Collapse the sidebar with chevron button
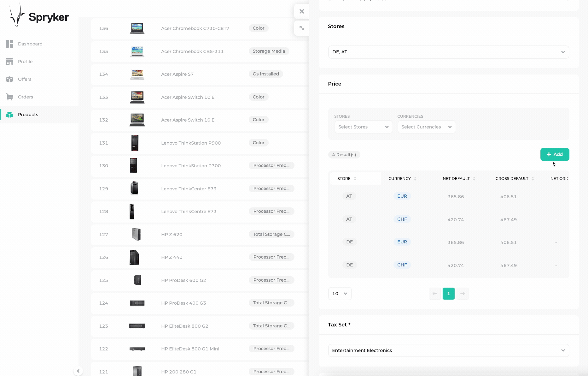Image resolution: width=588 pixels, height=376 pixels. (x=78, y=371)
